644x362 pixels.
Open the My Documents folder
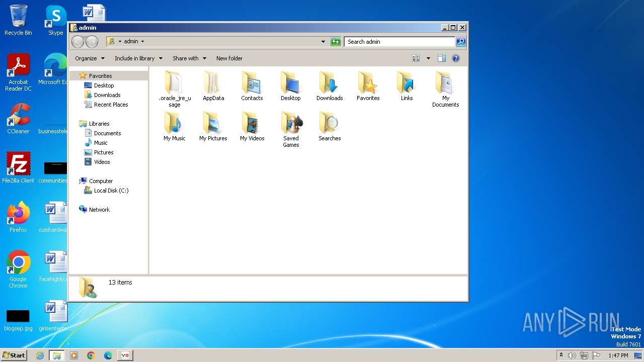point(446,89)
